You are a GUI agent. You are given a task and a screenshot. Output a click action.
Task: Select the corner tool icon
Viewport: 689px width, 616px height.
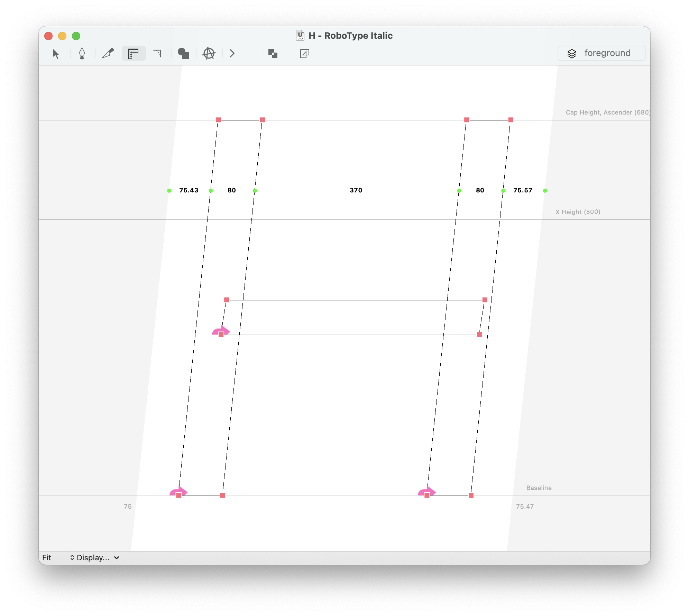(x=158, y=53)
